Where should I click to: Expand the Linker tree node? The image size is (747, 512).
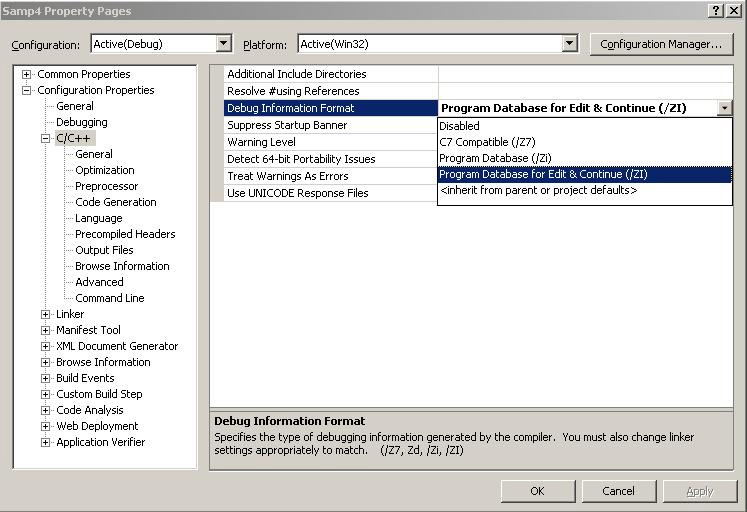[46, 314]
